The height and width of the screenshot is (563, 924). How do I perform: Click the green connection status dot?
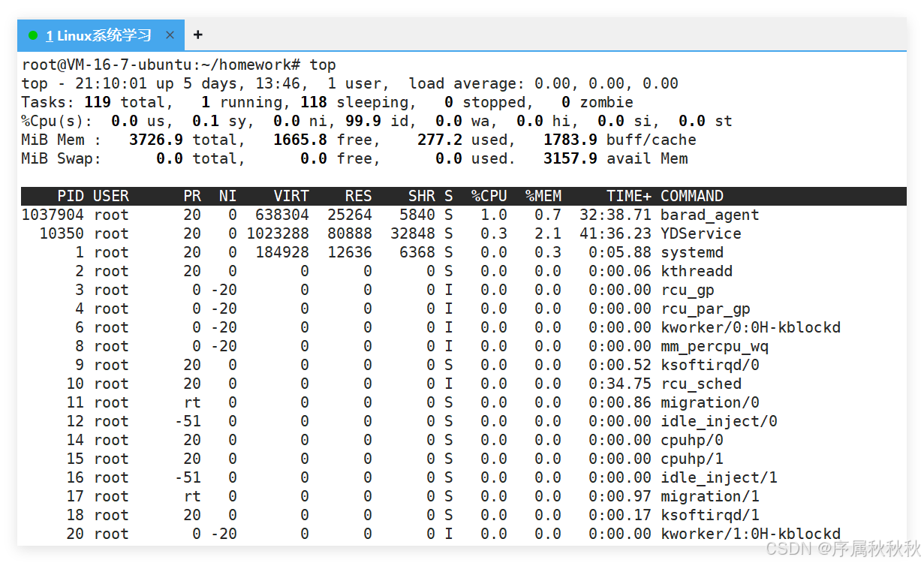(32, 35)
